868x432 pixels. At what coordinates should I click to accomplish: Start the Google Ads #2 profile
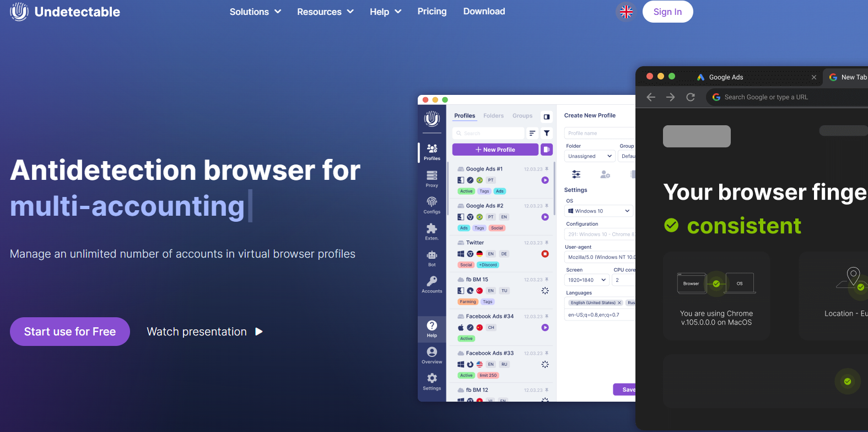click(x=545, y=217)
